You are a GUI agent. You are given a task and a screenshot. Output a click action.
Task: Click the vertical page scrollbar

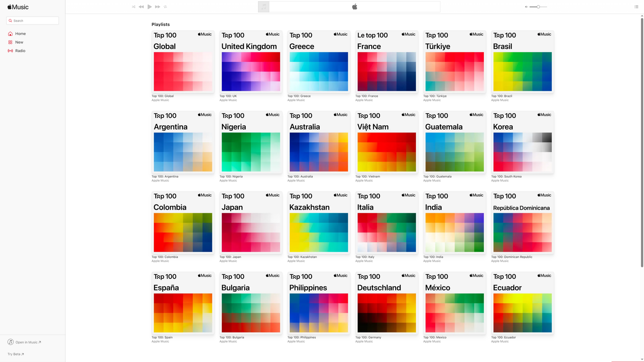coord(642,142)
